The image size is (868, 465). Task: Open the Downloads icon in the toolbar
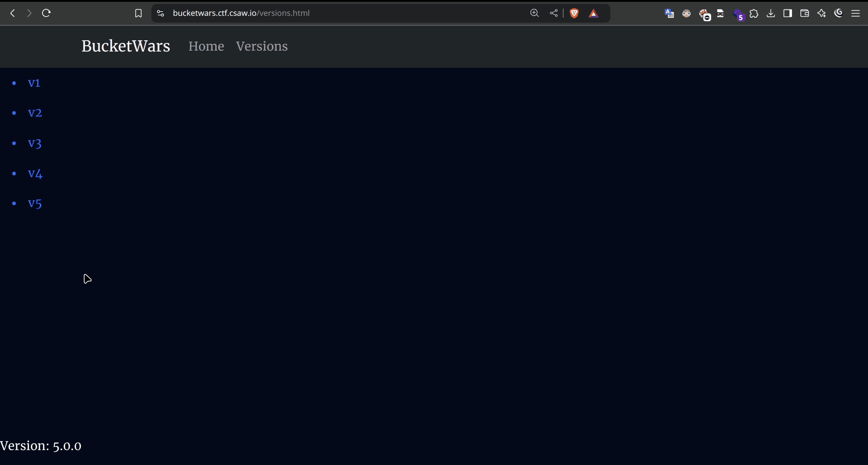(x=770, y=13)
